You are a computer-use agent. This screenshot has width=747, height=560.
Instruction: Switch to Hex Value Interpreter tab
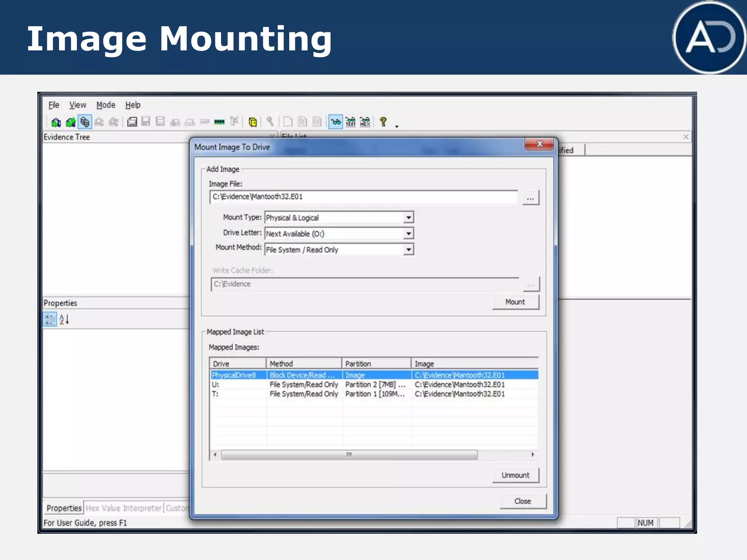[x=123, y=508]
